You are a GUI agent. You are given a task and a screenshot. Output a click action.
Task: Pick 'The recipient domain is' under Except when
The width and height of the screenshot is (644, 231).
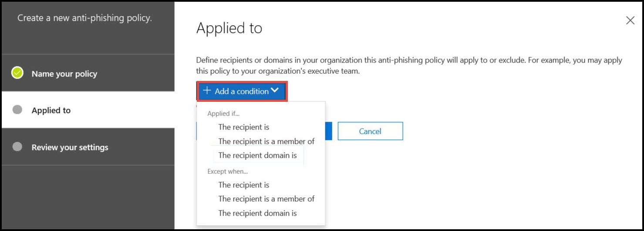tap(257, 213)
